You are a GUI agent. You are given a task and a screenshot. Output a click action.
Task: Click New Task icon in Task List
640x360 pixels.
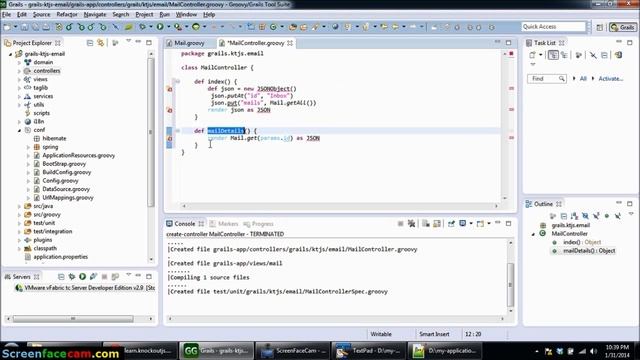pyautogui.click(x=532, y=55)
